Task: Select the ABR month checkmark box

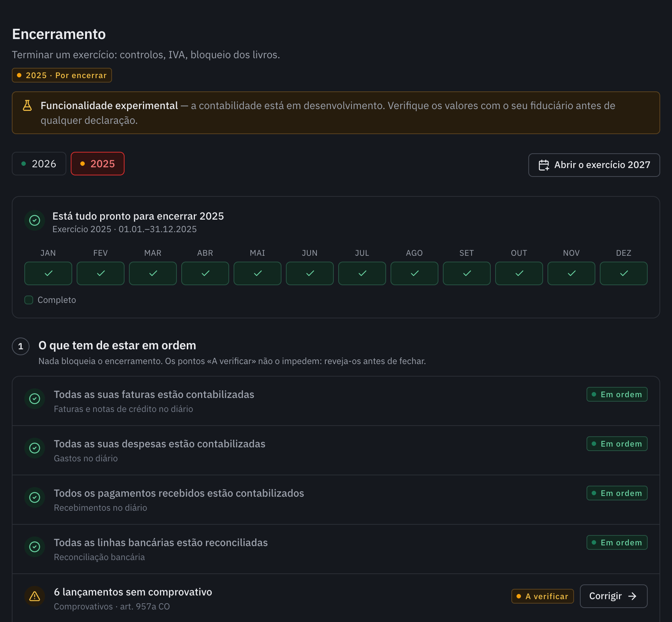Action: click(x=205, y=273)
